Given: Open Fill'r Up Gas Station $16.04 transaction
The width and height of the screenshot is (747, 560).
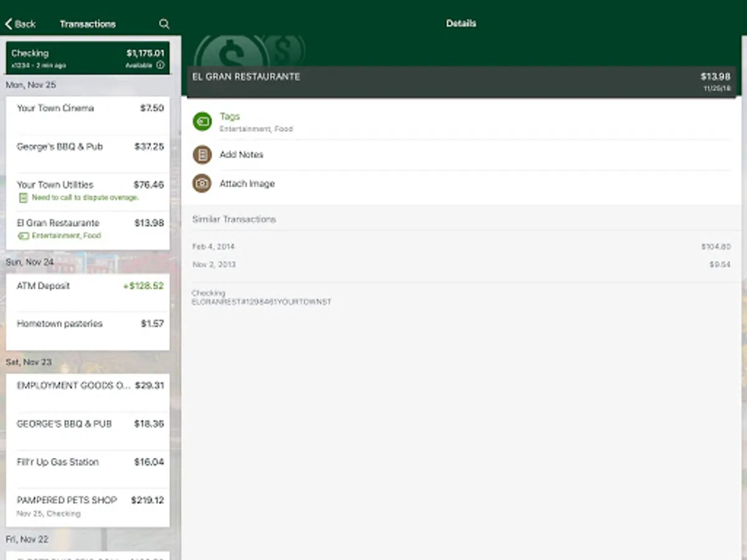Looking at the screenshot, I should pos(88,469).
